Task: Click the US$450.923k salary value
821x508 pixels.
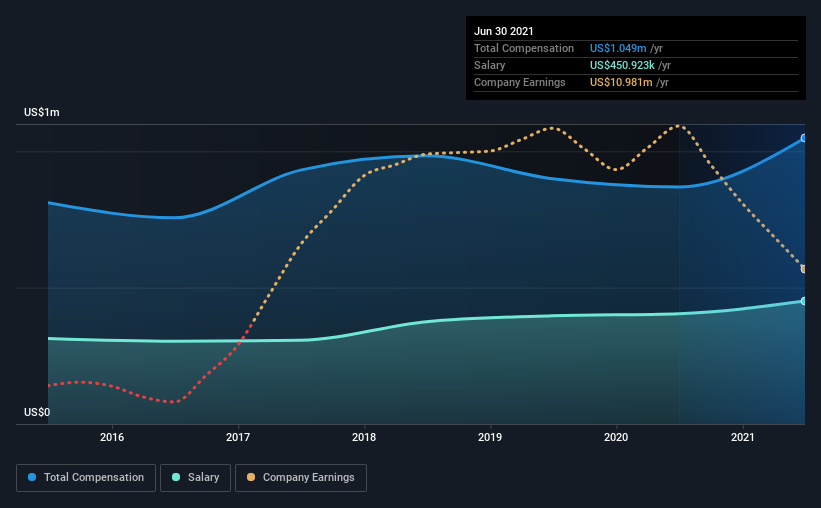Action: [622, 65]
